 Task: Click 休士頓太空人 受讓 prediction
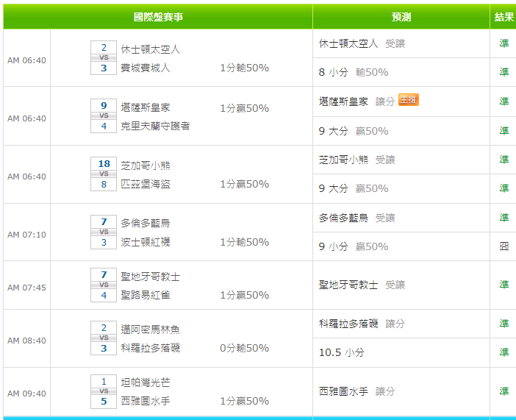click(362, 43)
